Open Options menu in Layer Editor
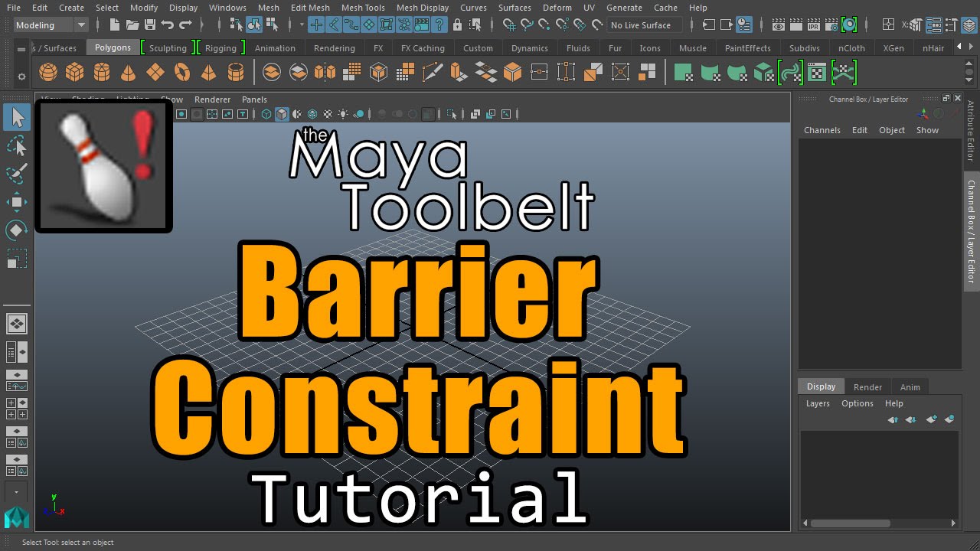Viewport: 980px width, 551px height. 857,403
